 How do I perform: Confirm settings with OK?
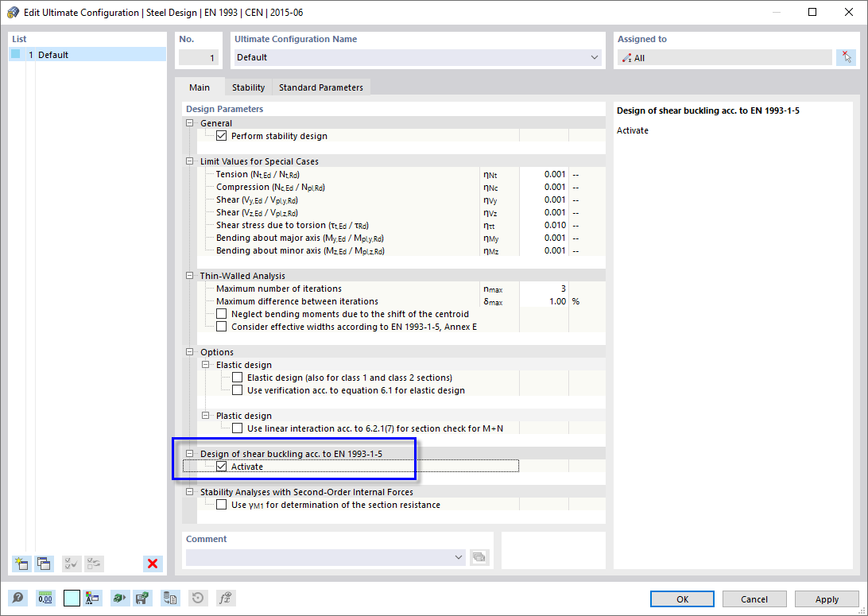681,599
